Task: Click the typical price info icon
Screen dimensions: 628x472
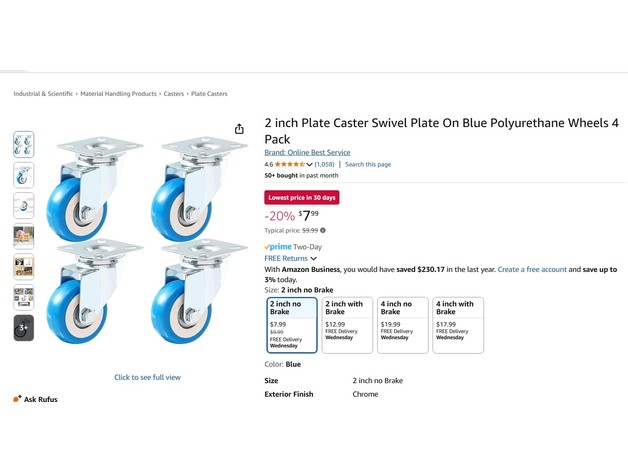Action: click(x=323, y=230)
